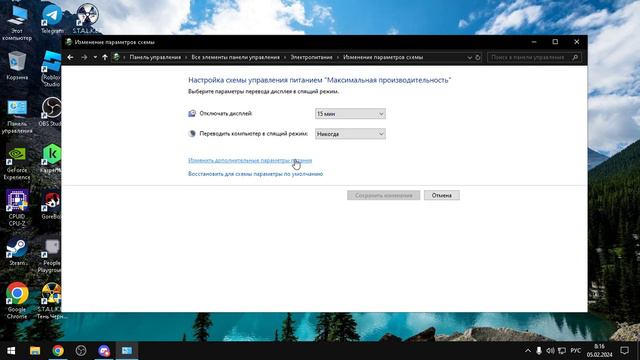This screenshot has height=360, width=640.
Task: Open the S.T.A.L.K.E.R. icon beside Telegram
Action: click(87, 19)
